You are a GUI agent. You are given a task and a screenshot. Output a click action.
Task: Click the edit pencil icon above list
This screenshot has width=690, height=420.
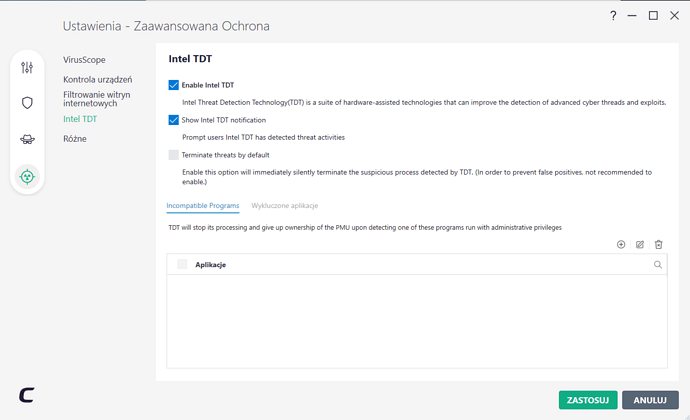click(640, 244)
